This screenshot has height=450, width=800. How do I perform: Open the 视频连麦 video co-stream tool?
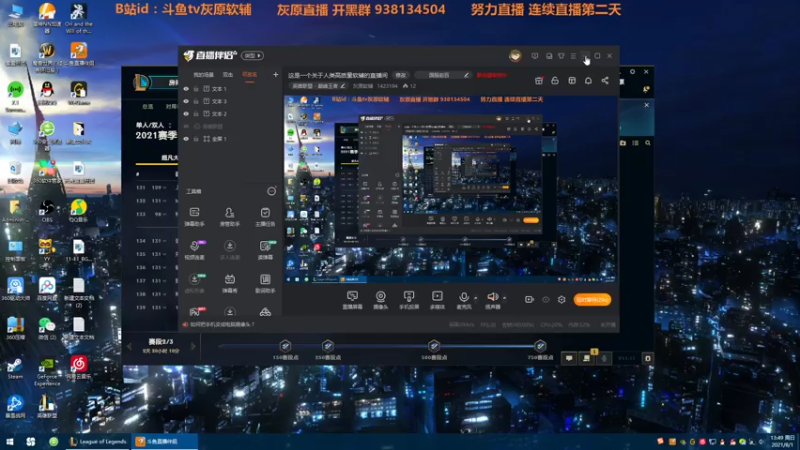[194, 250]
